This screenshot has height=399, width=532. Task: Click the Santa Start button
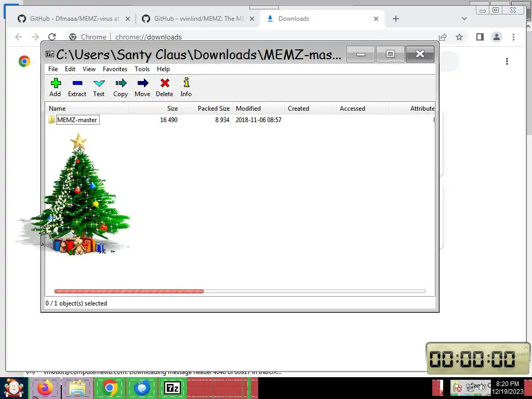(x=14, y=388)
